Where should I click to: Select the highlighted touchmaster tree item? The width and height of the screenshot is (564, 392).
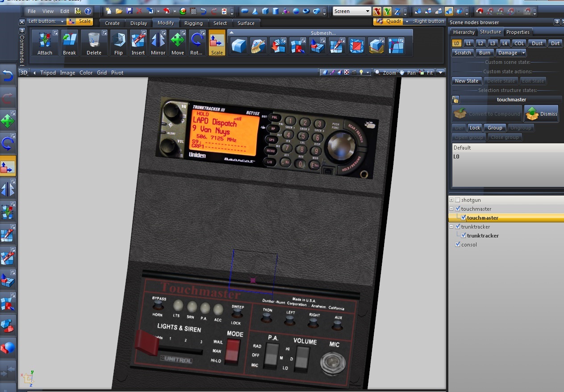click(x=482, y=218)
